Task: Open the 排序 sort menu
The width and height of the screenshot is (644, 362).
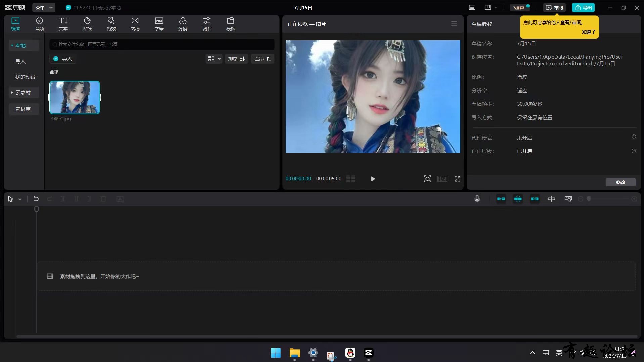Action: tap(236, 59)
